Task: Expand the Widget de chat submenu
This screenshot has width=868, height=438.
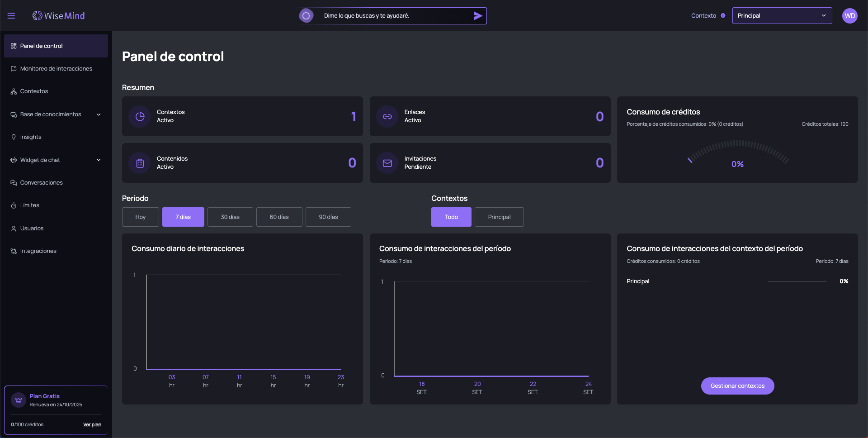Action: pos(99,160)
